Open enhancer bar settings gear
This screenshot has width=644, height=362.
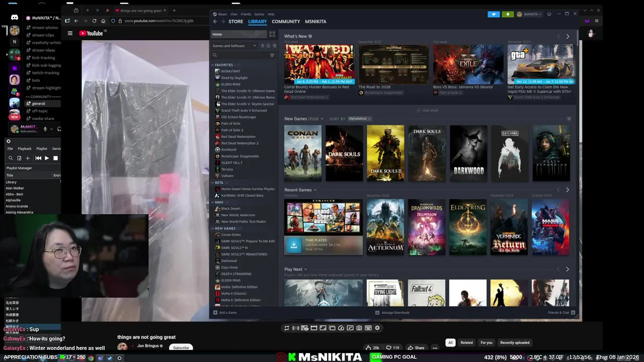[x=377, y=328]
